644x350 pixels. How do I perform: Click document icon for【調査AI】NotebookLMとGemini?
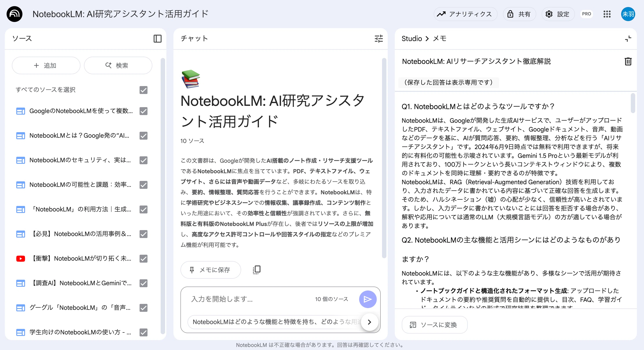(x=20, y=283)
